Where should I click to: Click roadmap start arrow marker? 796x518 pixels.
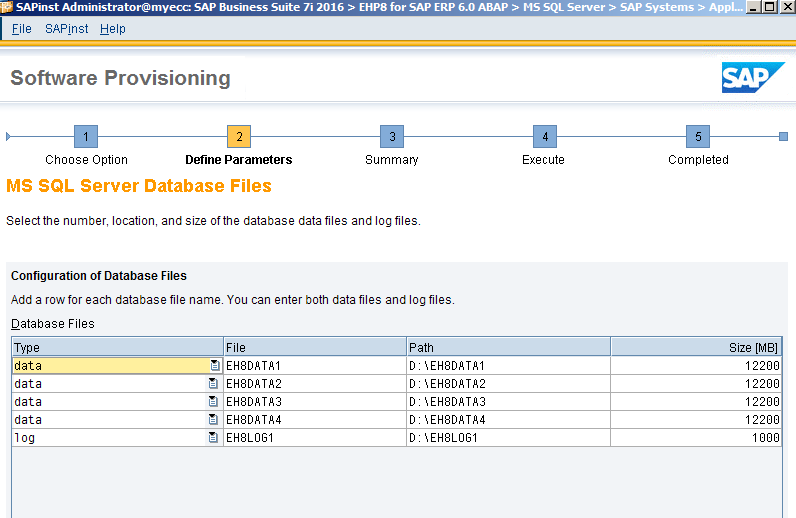tap(8, 137)
